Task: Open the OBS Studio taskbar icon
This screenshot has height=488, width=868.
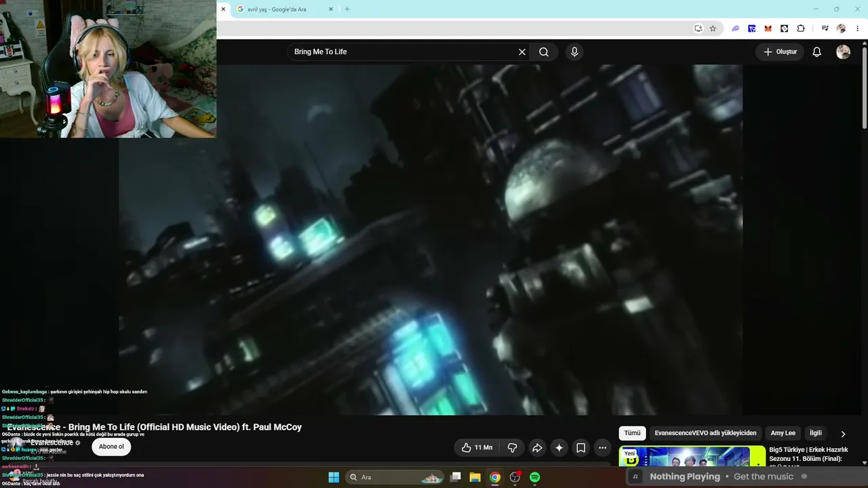Action: tap(515, 477)
